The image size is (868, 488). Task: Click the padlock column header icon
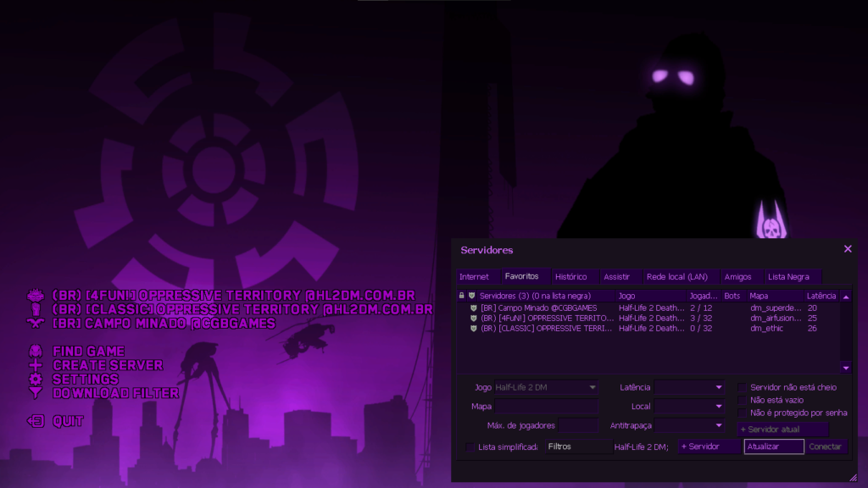(462, 296)
